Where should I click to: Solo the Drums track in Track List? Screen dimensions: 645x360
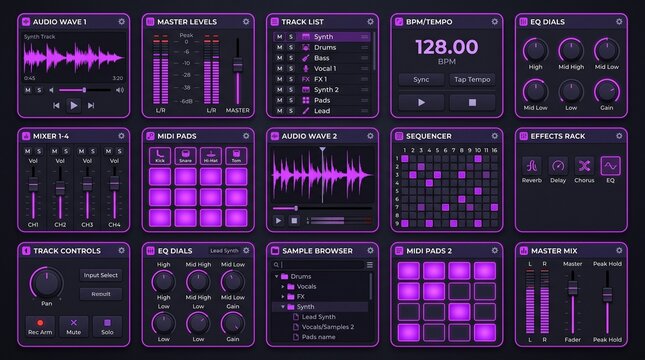click(x=291, y=47)
